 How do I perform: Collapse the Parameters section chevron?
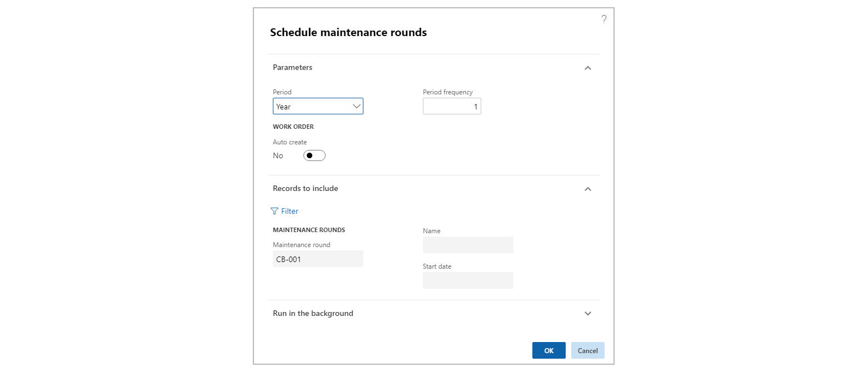click(588, 68)
